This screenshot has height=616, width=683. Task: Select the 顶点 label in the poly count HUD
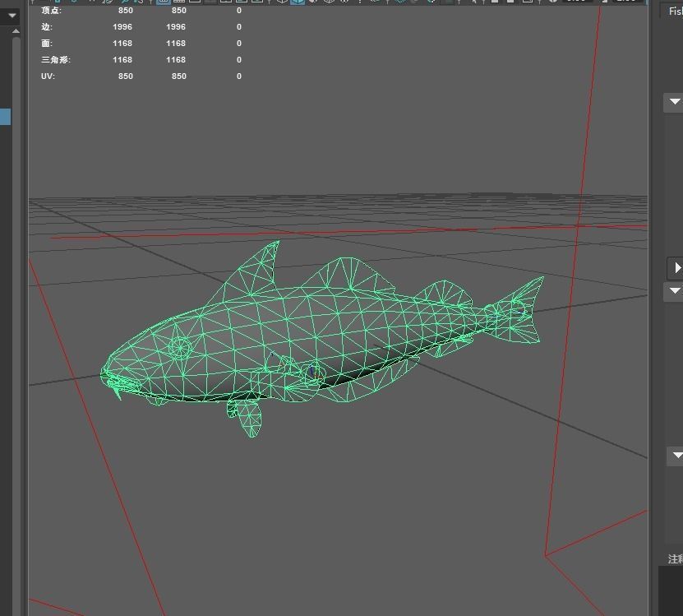point(52,11)
